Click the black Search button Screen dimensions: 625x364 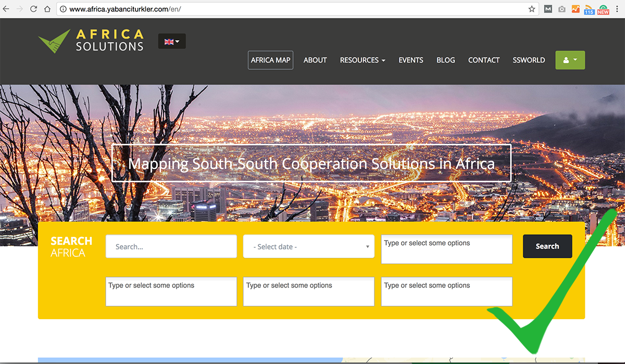click(x=547, y=246)
